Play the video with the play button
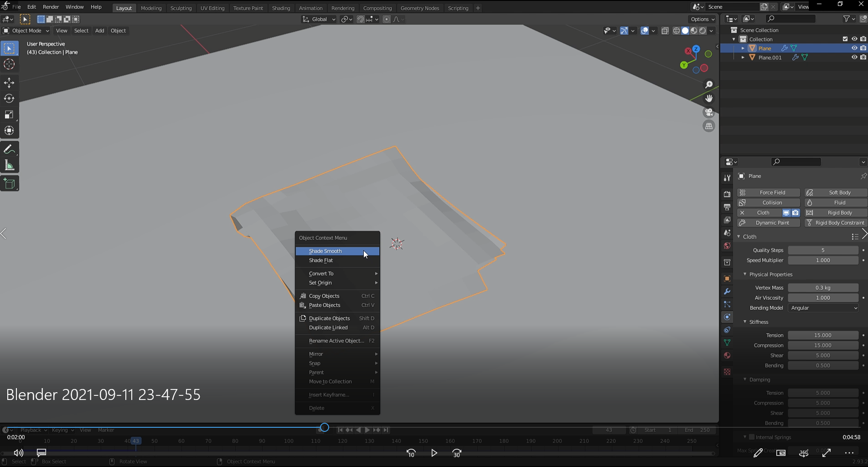This screenshot has width=868, height=467. coord(434,453)
